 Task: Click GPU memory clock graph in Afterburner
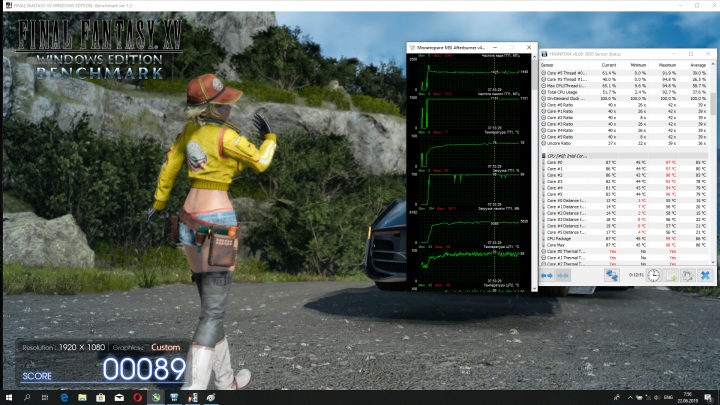click(x=468, y=112)
